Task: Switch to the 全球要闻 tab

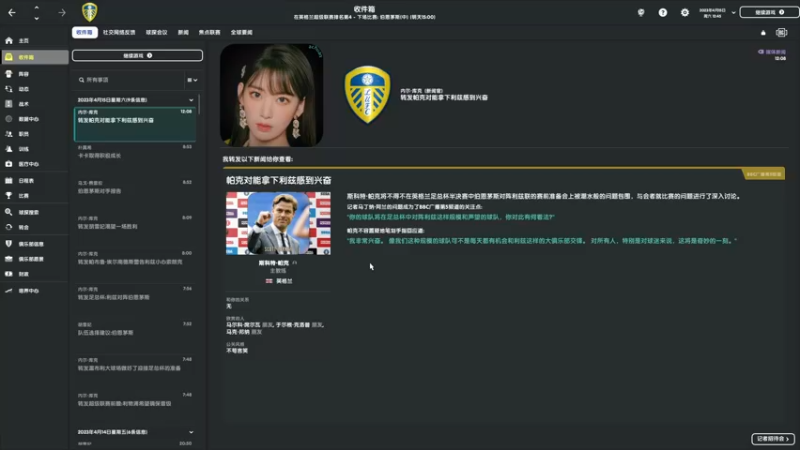Action: point(242,32)
